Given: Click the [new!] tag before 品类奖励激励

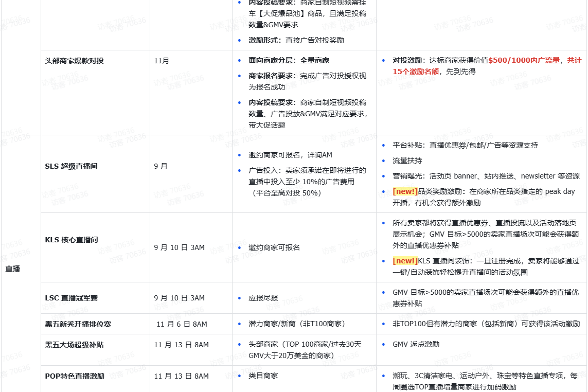Looking at the screenshot, I should [x=405, y=191].
